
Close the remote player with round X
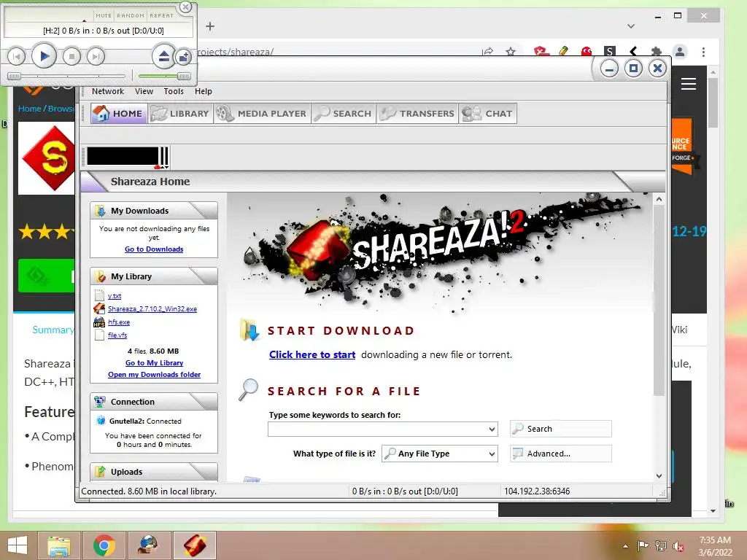click(x=185, y=7)
